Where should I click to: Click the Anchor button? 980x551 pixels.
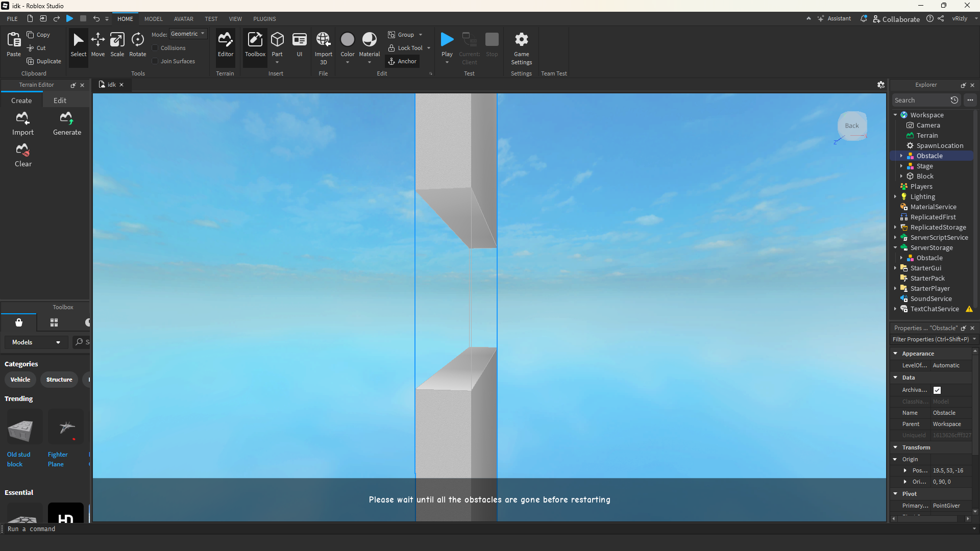tap(402, 61)
